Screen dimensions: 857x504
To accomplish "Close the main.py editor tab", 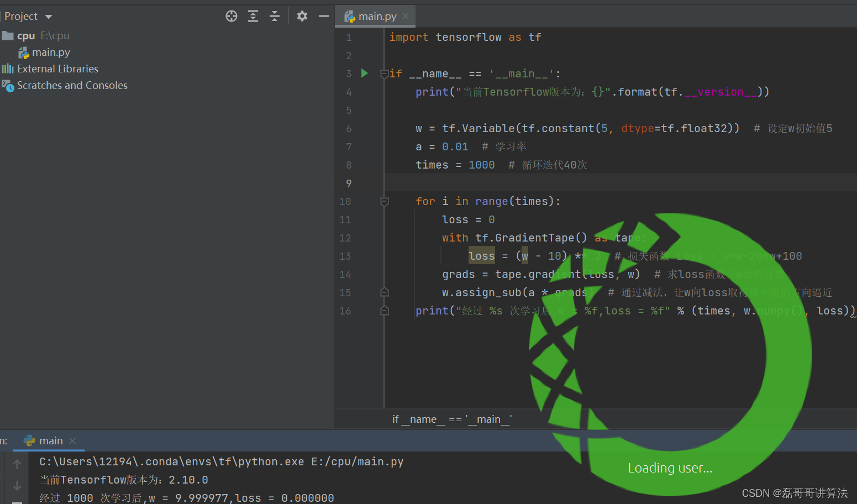I will [406, 17].
